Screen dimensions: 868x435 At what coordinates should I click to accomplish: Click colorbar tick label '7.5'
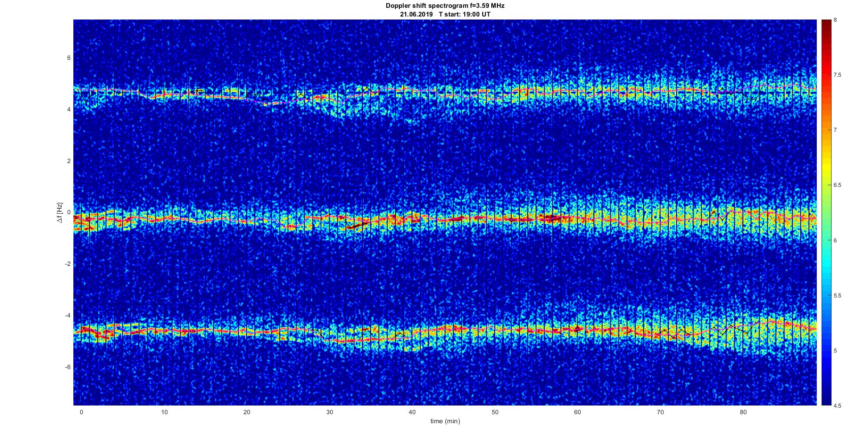(838, 75)
